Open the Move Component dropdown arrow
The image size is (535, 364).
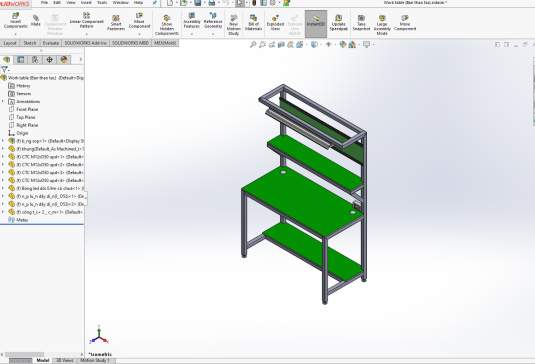coord(139,34)
